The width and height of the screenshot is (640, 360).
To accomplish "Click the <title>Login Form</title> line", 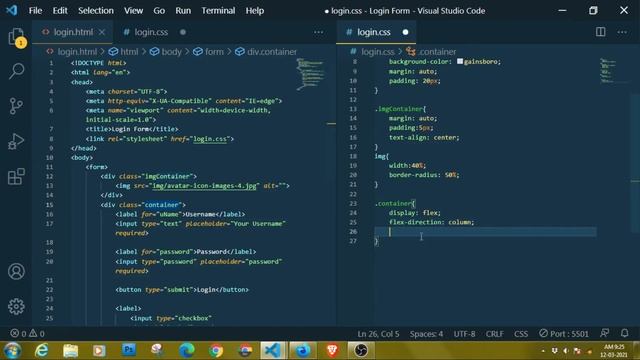I will [x=131, y=129].
